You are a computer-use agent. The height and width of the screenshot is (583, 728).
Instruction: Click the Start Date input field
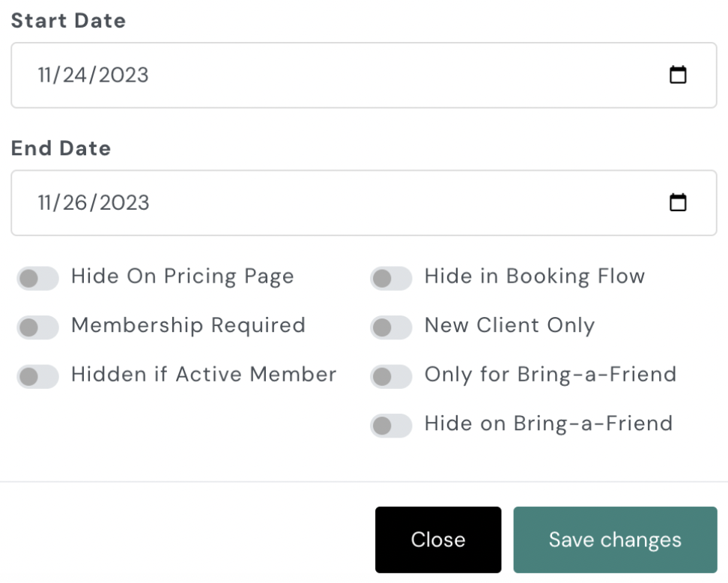point(337,75)
